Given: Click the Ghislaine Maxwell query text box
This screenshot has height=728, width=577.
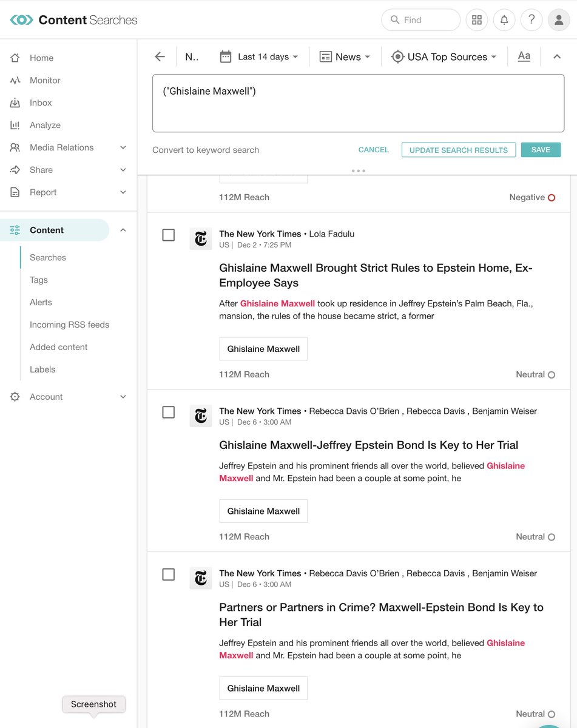Looking at the screenshot, I should coord(358,103).
